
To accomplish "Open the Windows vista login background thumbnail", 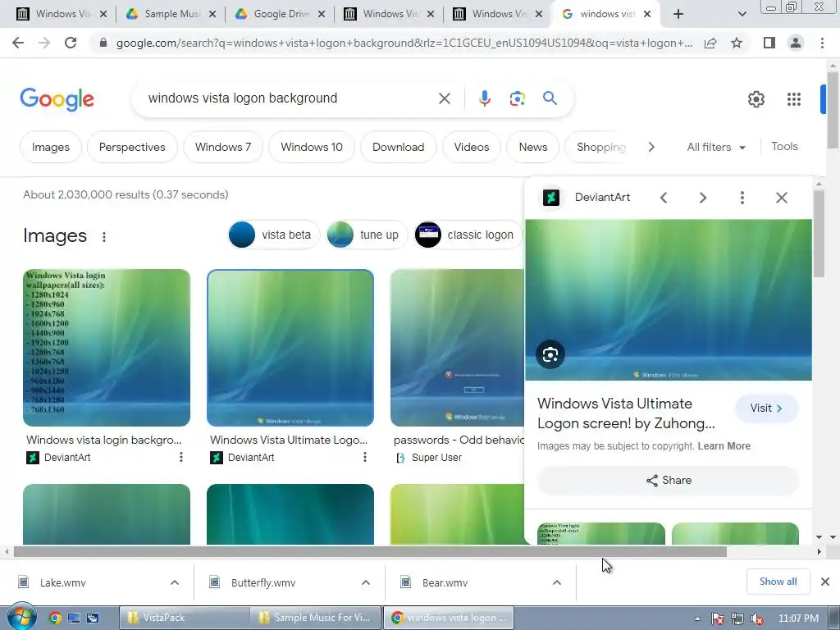I will (107, 348).
